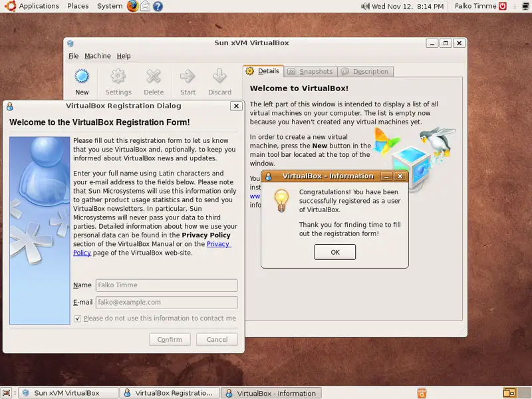Click the E-mail input field
The width and height of the screenshot is (532, 399).
[167, 303]
